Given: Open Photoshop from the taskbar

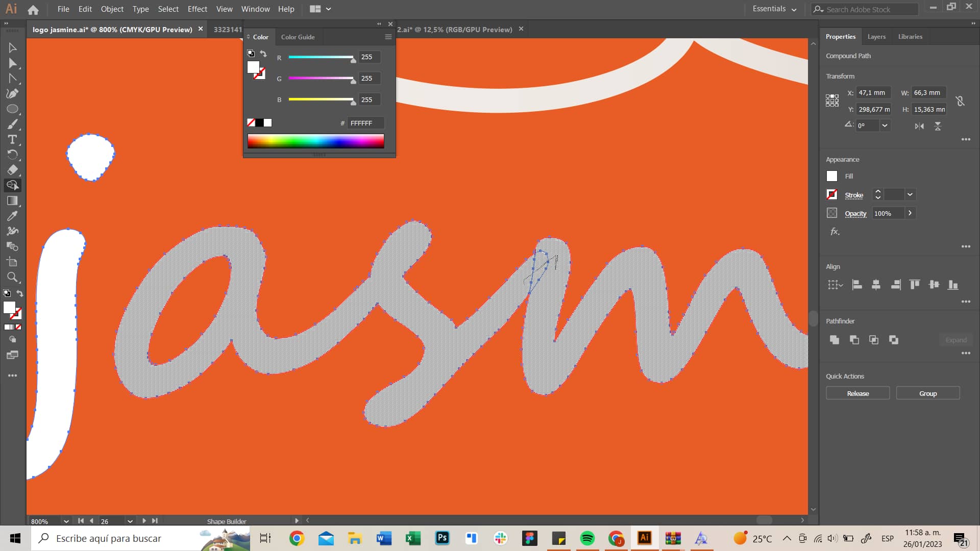Looking at the screenshot, I should coord(442,538).
